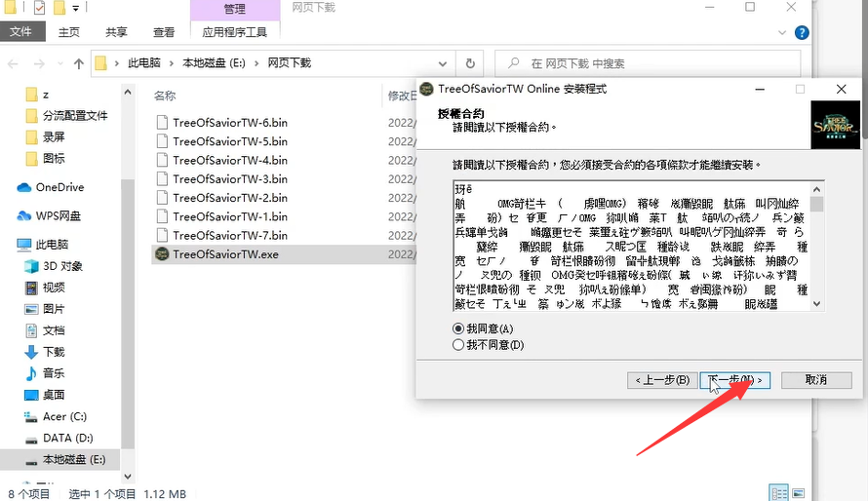Expand the address bar history dropdown
868x501 pixels.
pyautogui.click(x=443, y=63)
